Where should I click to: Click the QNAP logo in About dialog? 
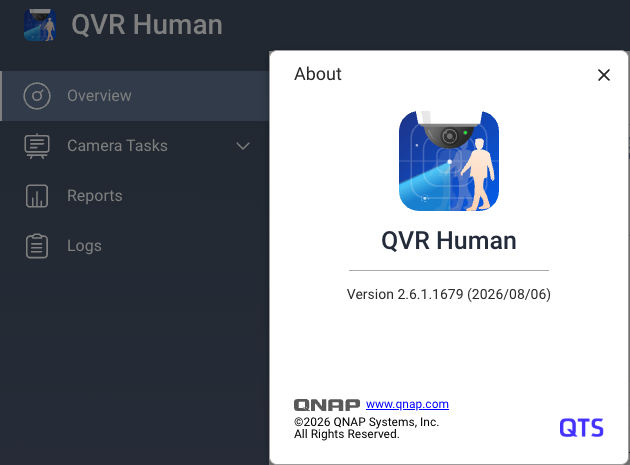327,405
